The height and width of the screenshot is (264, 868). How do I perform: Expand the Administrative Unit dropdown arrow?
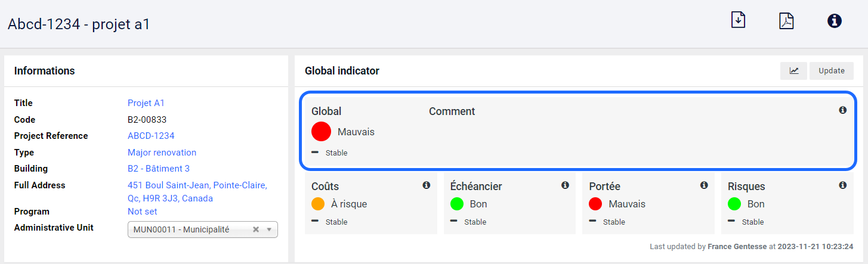pos(269,229)
